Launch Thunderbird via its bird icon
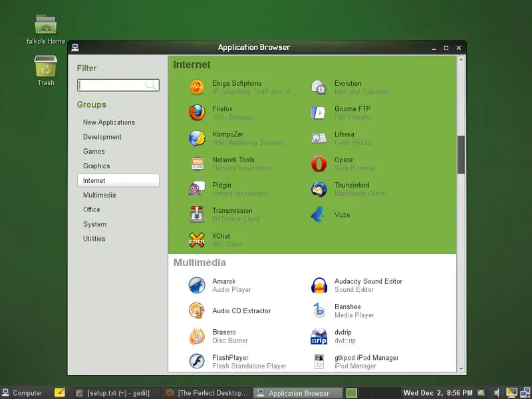 319,189
